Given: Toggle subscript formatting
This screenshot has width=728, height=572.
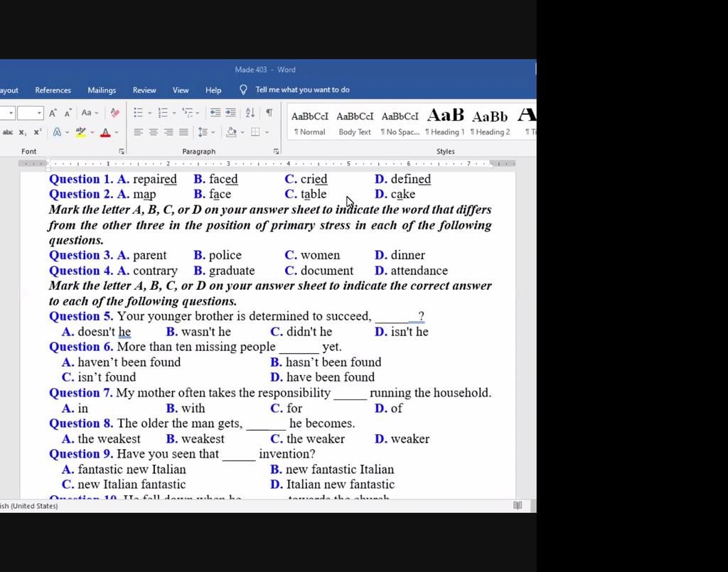Looking at the screenshot, I should pos(22,132).
